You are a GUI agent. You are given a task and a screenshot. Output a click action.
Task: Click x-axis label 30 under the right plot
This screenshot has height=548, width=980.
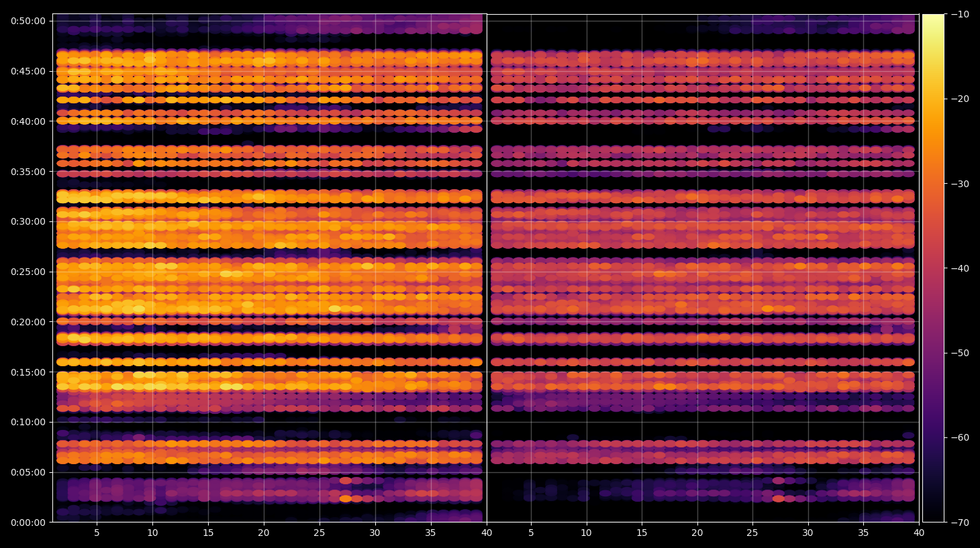(807, 533)
